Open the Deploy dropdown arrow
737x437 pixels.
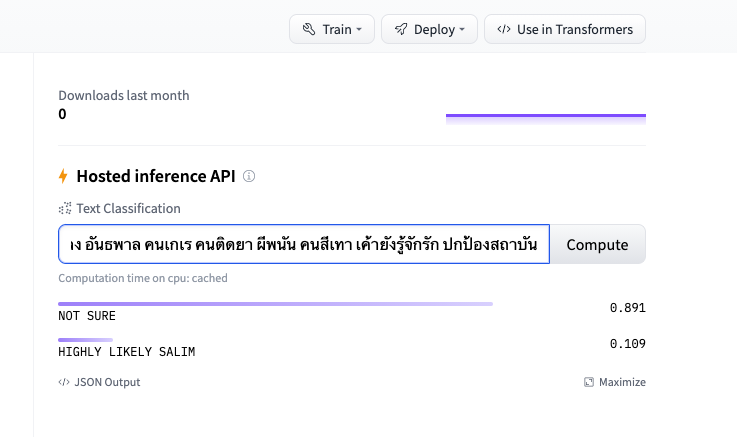[462, 29]
